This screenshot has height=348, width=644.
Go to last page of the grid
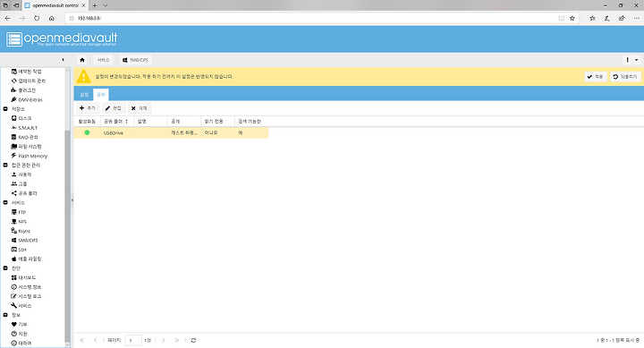[176, 340]
